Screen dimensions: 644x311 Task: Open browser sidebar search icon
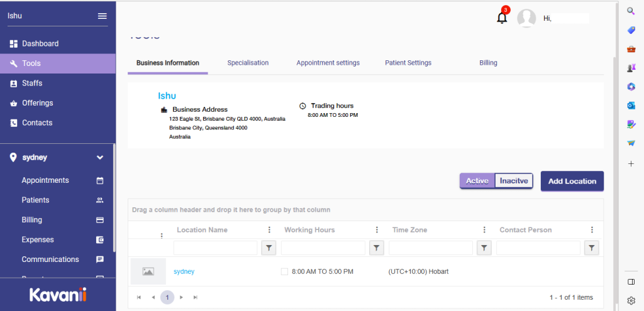point(631,11)
